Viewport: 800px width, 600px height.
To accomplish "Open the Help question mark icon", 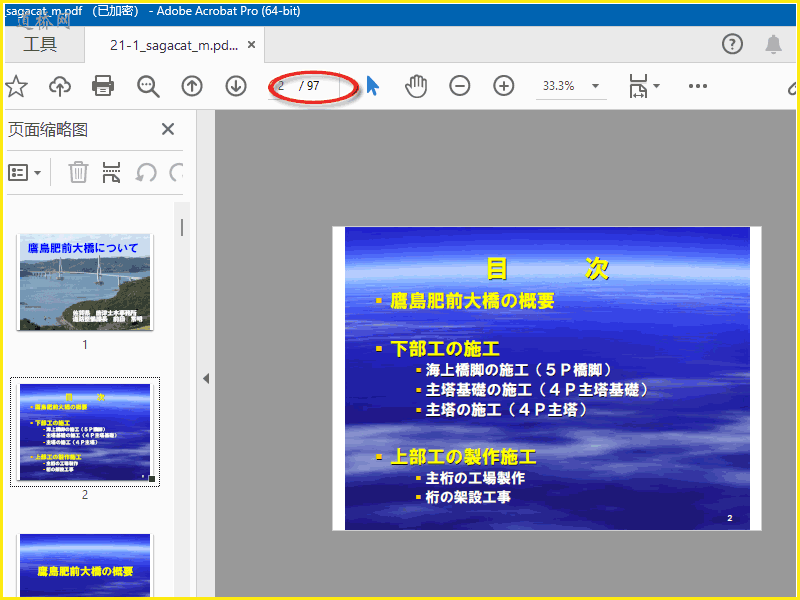I will tap(732, 44).
